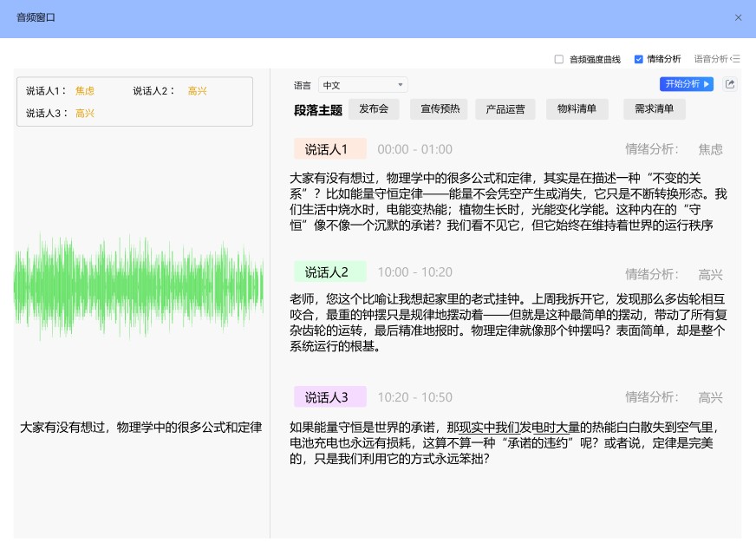Click the 00:00 - 01:00 timestamp

414,149
